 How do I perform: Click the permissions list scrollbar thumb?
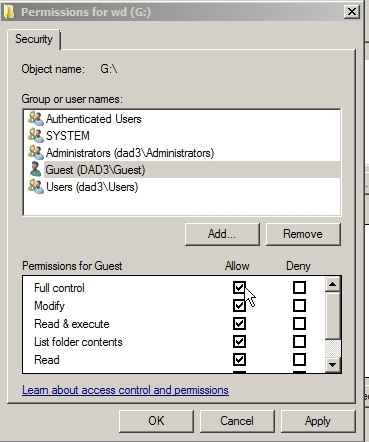click(333, 316)
